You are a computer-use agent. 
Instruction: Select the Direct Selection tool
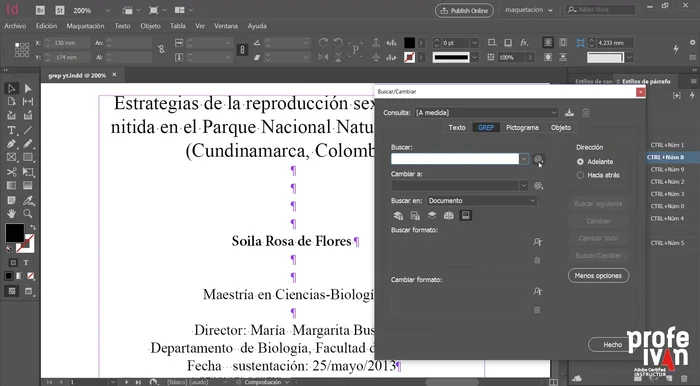(28, 88)
